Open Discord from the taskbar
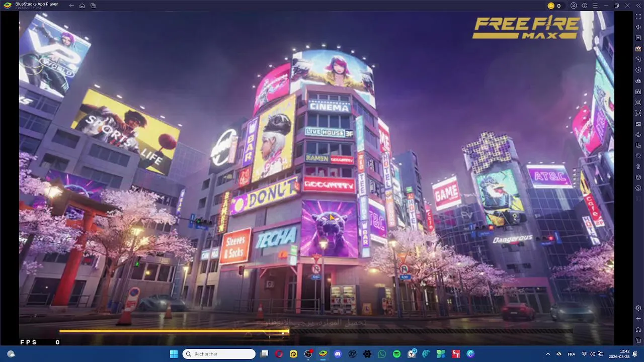 338,354
